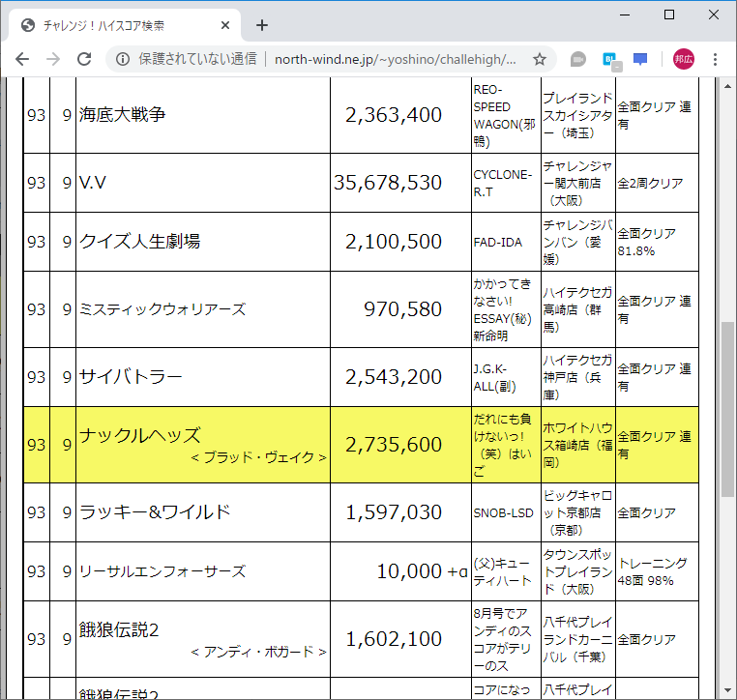Select the game title リーサルエンフォーサーズ
737x700 pixels.
point(162,571)
